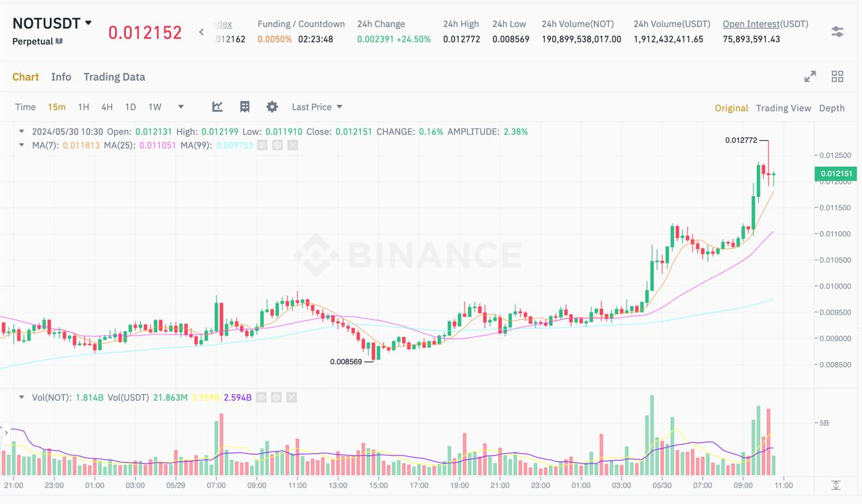The image size is (862, 504).
Task: Hide the MA indicator lines
Action: click(263, 145)
